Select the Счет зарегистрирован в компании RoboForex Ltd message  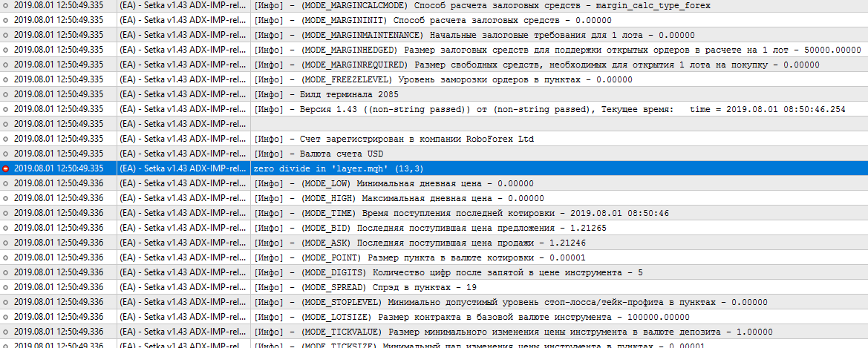394,139
